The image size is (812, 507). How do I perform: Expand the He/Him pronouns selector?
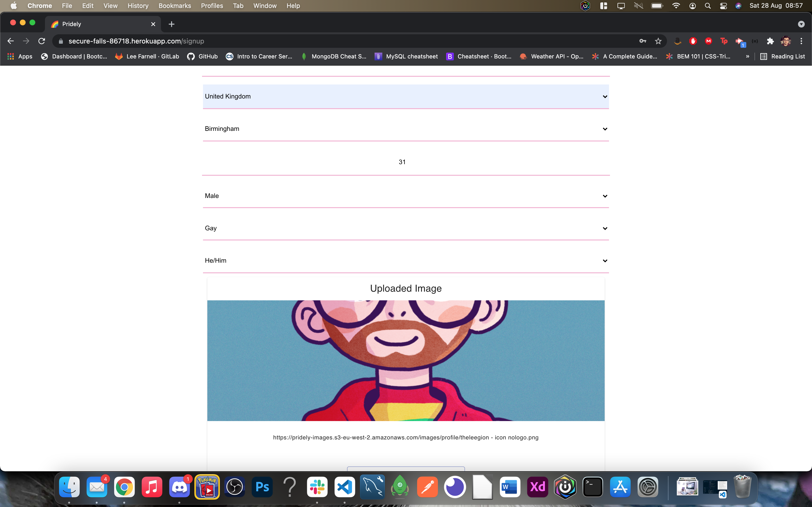(604, 261)
